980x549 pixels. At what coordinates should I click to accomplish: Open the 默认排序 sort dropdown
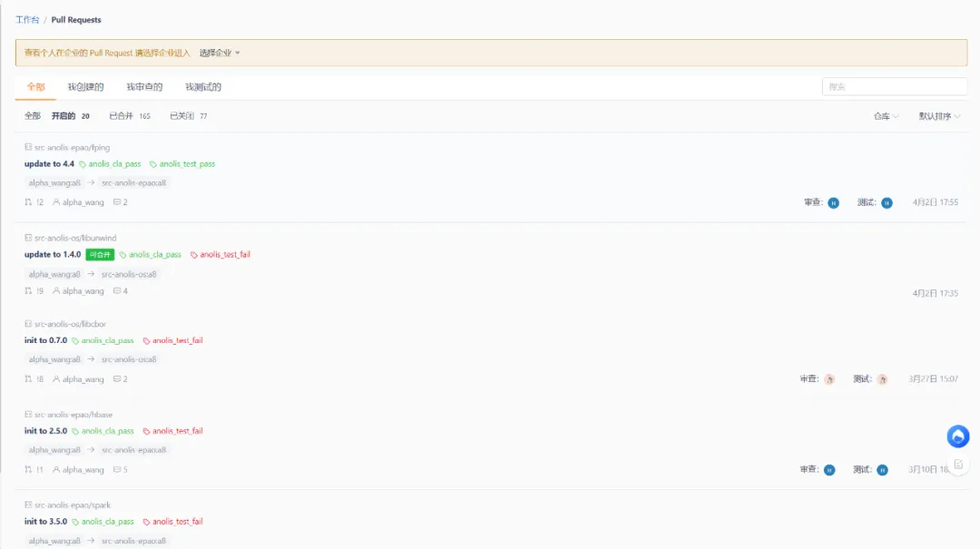939,116
